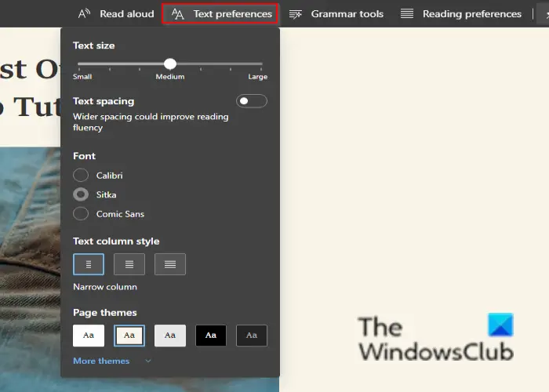The height and width of the screenshot is (392, 549).
Task: Toggle Text spacing switch on
Action: [x=252, y=101]
